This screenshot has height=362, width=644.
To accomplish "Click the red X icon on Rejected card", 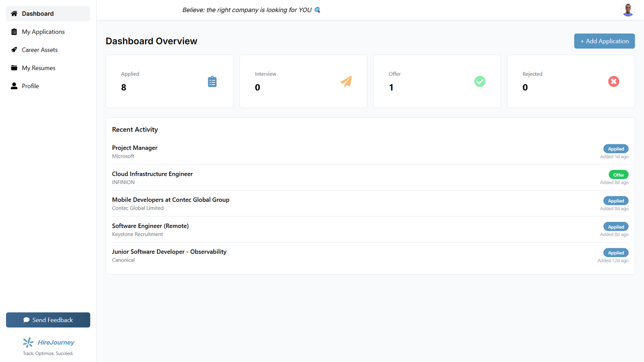I will tap(613, 81).
